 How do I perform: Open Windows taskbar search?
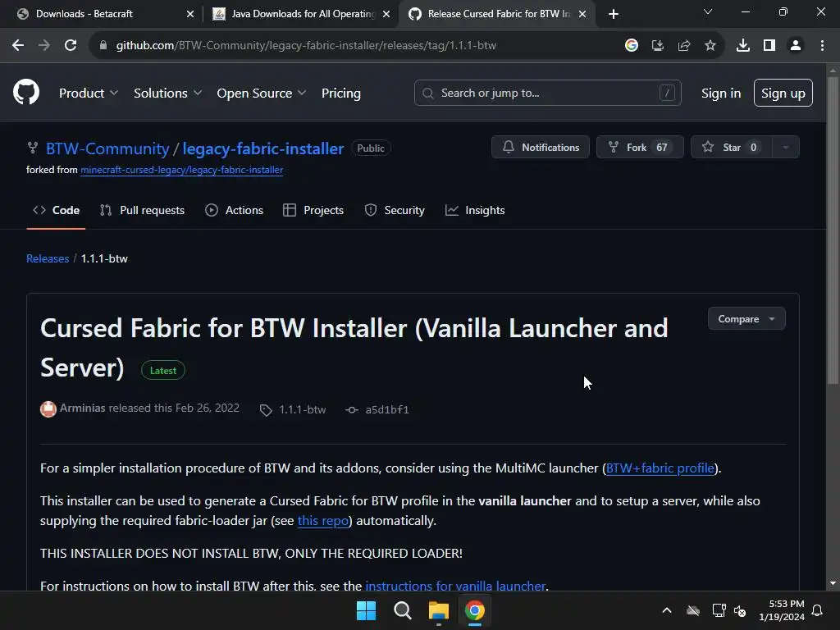[x=402, y=610]
